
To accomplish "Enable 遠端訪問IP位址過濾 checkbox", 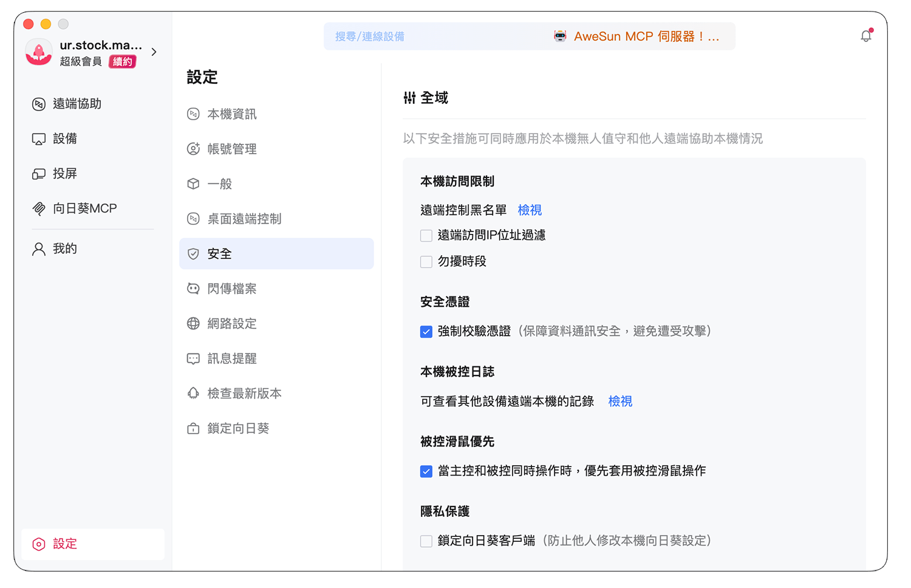I will [x=426, y=236].
